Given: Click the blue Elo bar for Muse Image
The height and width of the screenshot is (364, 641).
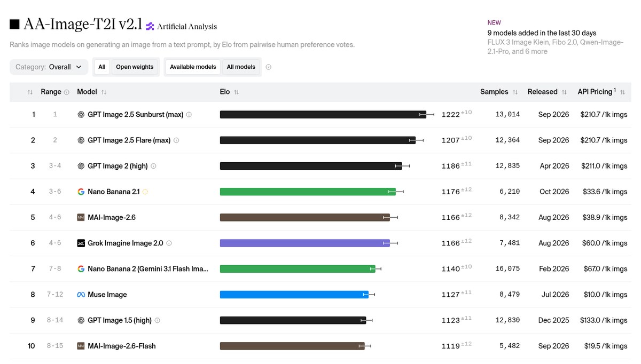Looking at the screenshot, I should pyautogui.click(x=294, y=295).
